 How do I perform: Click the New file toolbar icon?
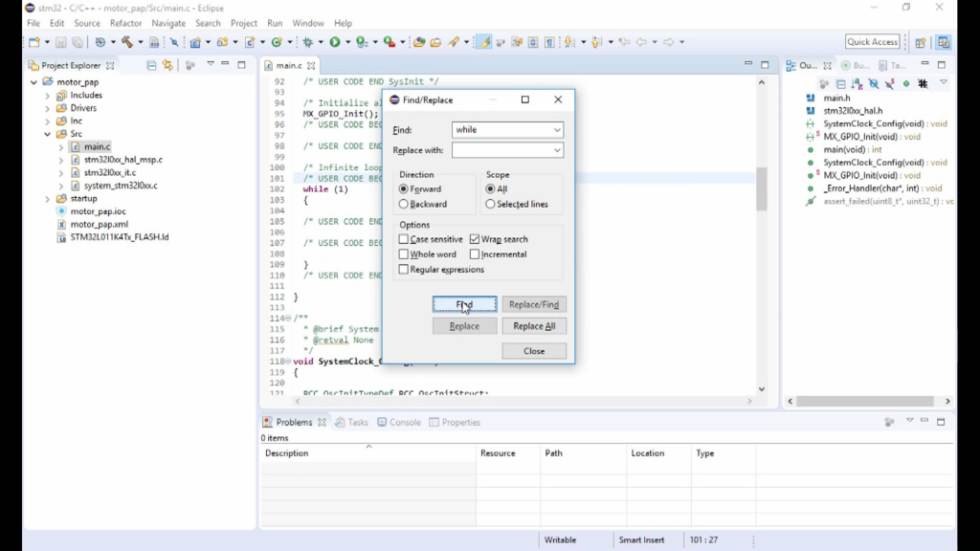tap(34, 42)
